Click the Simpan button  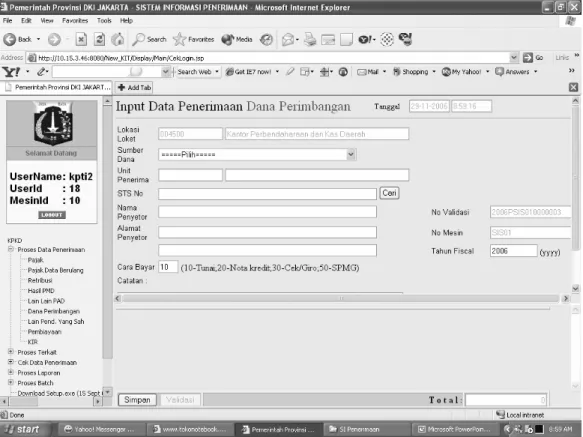(137, 400)
